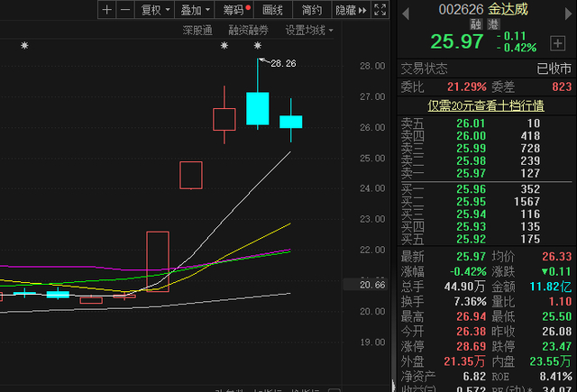Viewport: 577px width, 392px height.
Task: Add stock to watchlist with plus icon
Action: (x=557, y=43)
